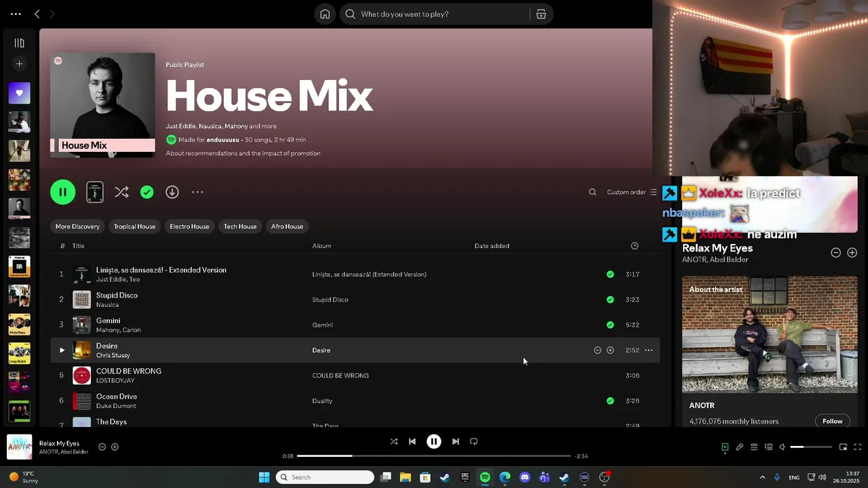Open the three-dot app menu
Image resolution: width=868 pixels, height=488 pixels.
(x=16, y=14)
